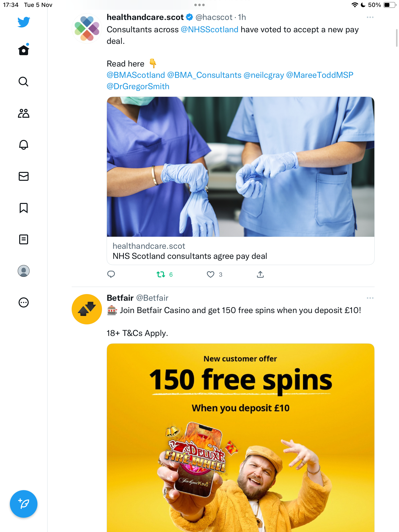Reply to the healthandcare.scot tweet
The width and height of the screenshot is (399, 532).
click(x=111, y=274)
